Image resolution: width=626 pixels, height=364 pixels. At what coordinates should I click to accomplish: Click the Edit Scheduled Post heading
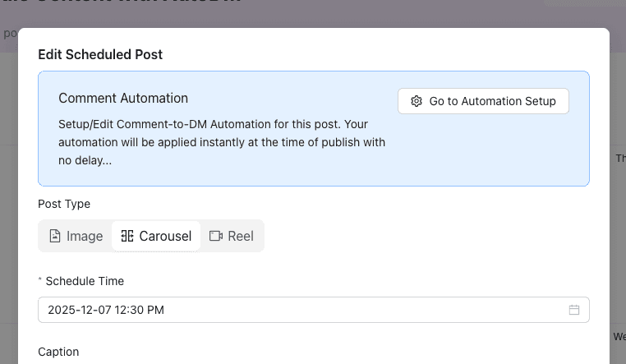[100, 54]
